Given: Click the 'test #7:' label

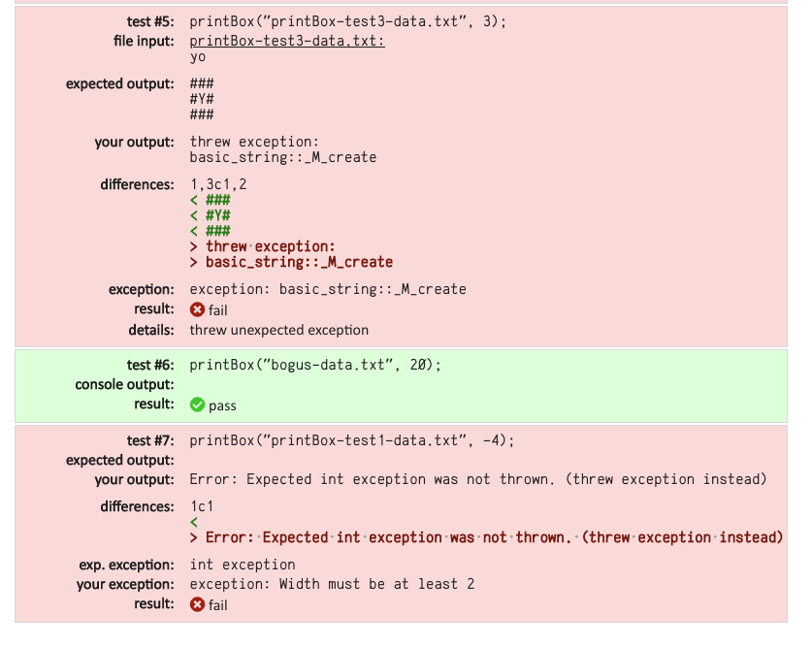Looking at the screenshot, I should pos(150,441).
